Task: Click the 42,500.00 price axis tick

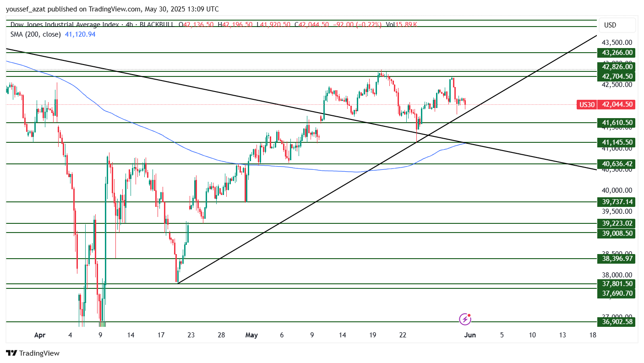Action: 618,84
